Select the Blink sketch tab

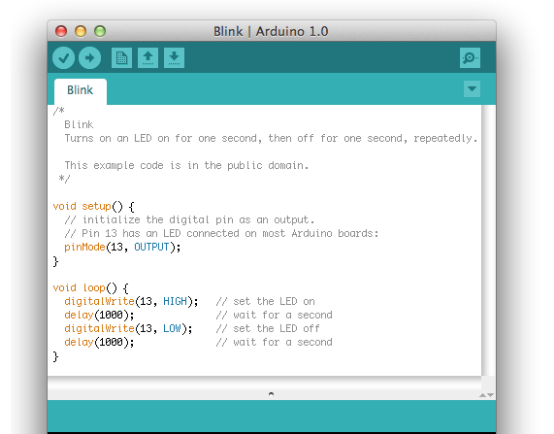click(80, 91)
